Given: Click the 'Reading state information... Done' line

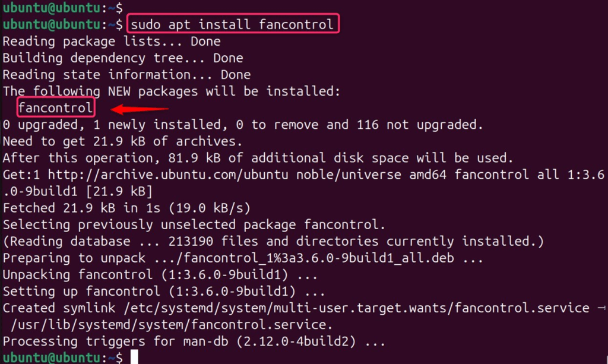Looking at the screenshot, I should (126, 75).
